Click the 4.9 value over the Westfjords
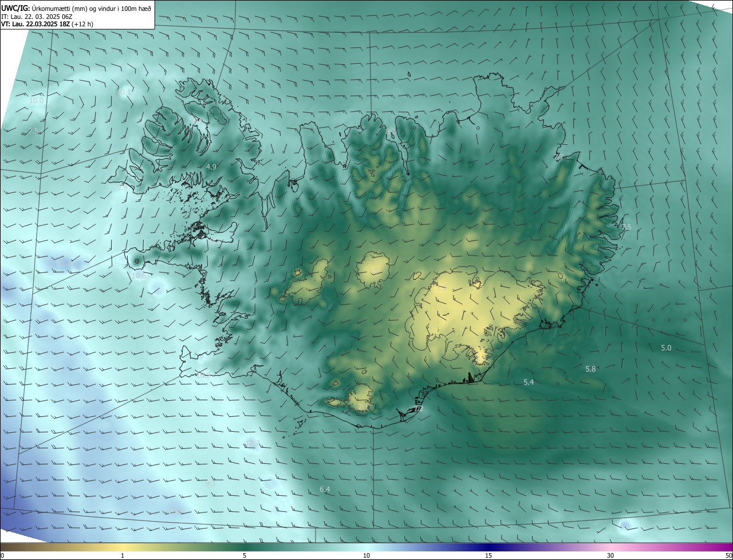The height and width of the screenshot is (560, 733). click(x=211, y=167)
